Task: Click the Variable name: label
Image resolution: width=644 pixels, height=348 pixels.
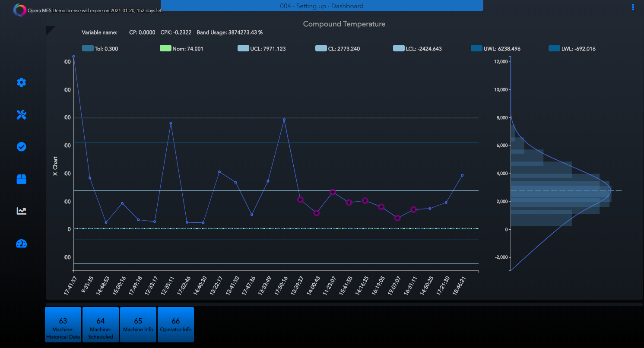Action: click(x=99, y=32)
